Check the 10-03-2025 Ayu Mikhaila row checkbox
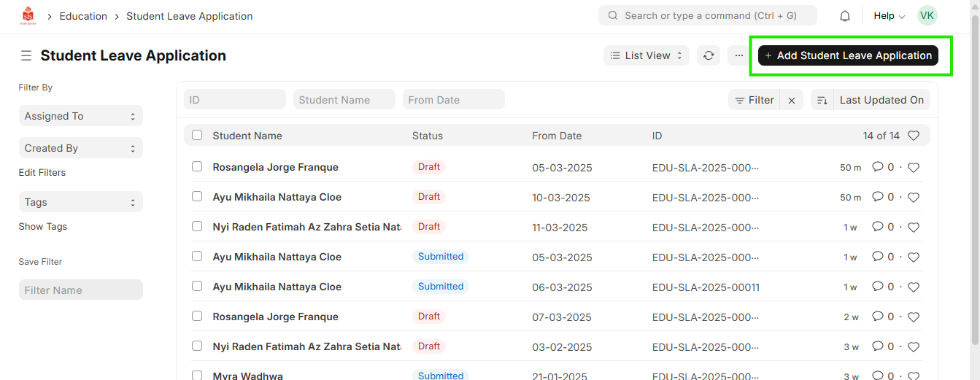This screenshot has height=380, width=980. tap(197, 196)
